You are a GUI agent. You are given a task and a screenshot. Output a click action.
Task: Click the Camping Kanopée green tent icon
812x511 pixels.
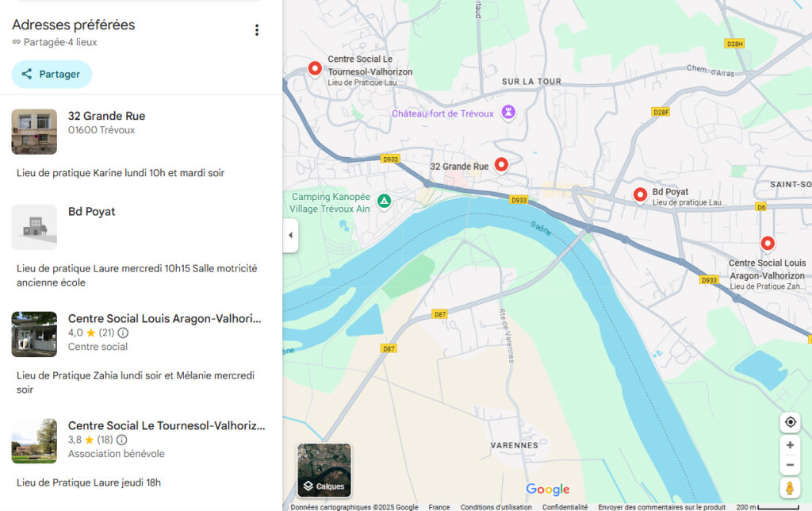click(384, 202)
